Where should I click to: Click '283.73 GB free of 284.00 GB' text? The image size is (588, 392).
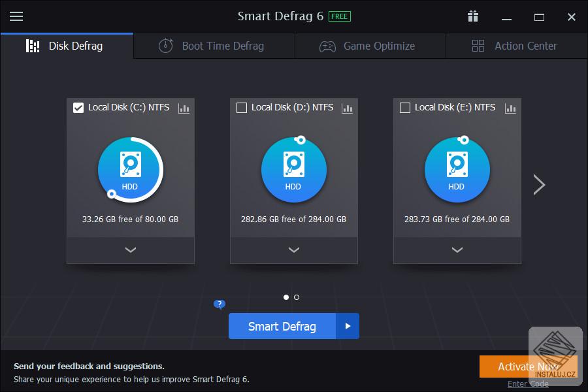click(x=457, y=219)
